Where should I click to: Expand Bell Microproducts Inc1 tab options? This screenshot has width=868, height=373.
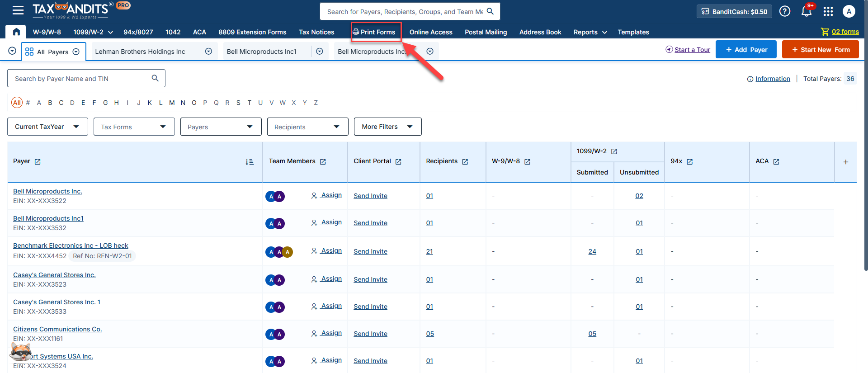click(320, 52)
